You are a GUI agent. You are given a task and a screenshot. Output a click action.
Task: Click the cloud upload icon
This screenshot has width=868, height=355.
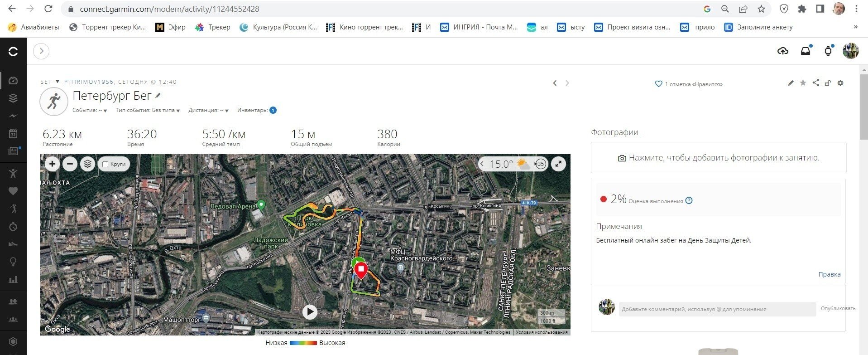click(783, 51)
